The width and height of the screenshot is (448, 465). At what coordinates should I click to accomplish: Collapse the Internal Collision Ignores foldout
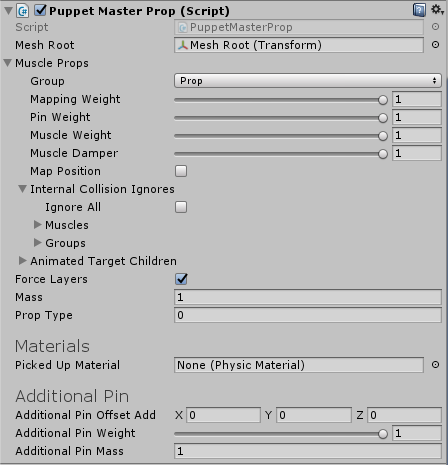click(22, 189)
